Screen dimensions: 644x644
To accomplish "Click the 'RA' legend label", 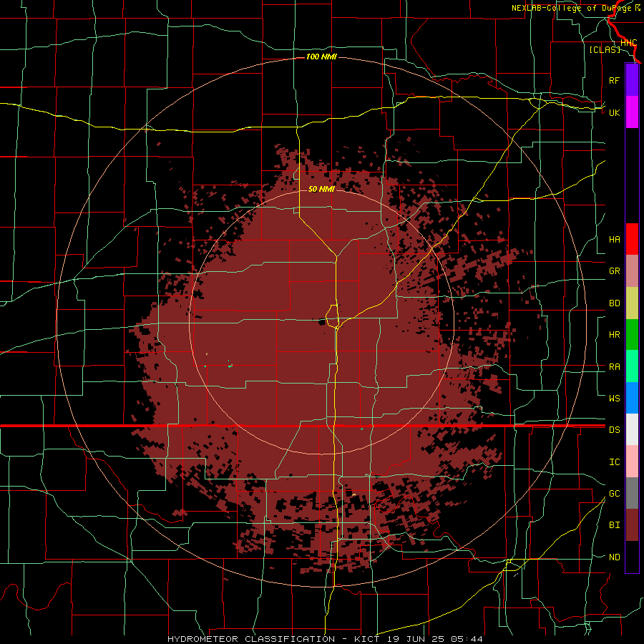I will [x=614, y=367].
